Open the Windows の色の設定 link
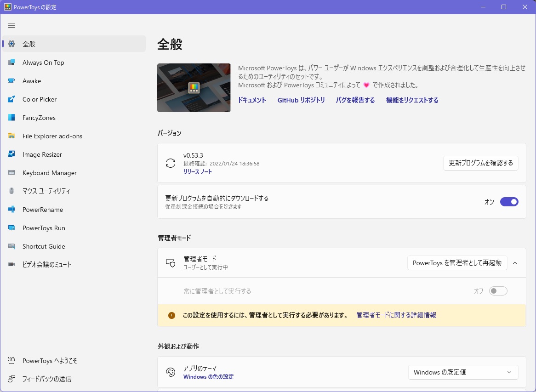Image resolution: width=536 pixels, height=392 pixels. click(209, 377)
